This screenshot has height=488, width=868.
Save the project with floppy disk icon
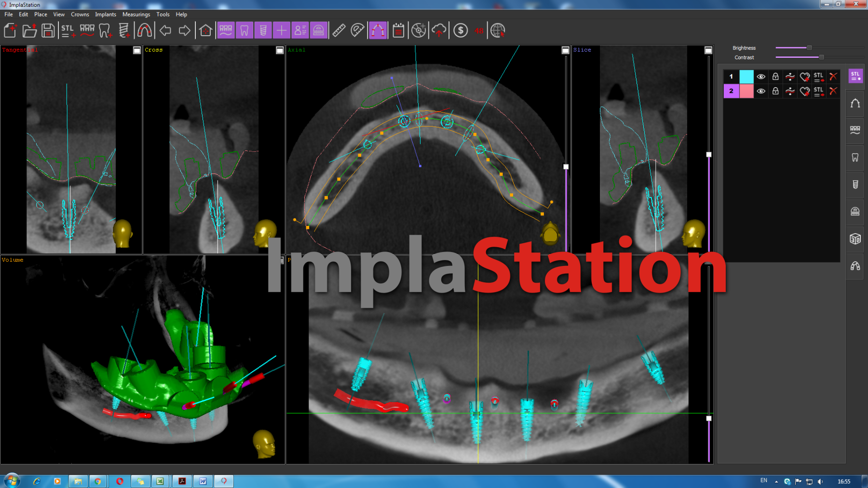[x=48, y=30]
